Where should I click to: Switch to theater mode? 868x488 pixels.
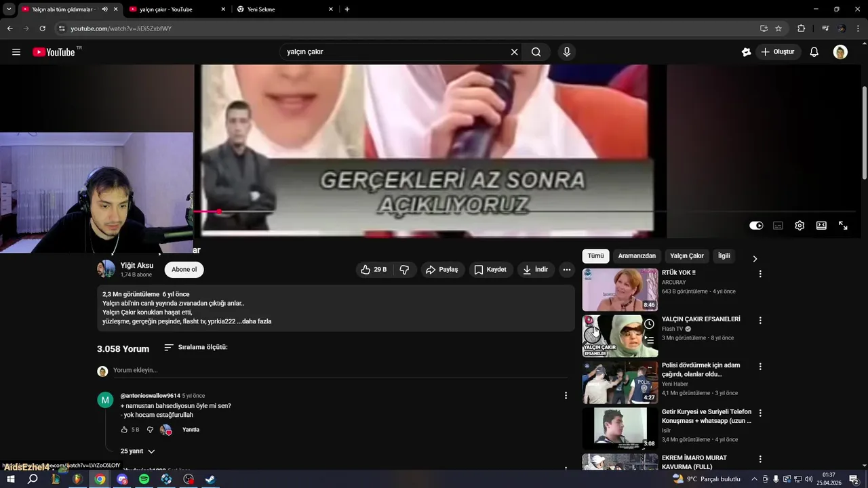pyautogui.click(x=821, y=226)
